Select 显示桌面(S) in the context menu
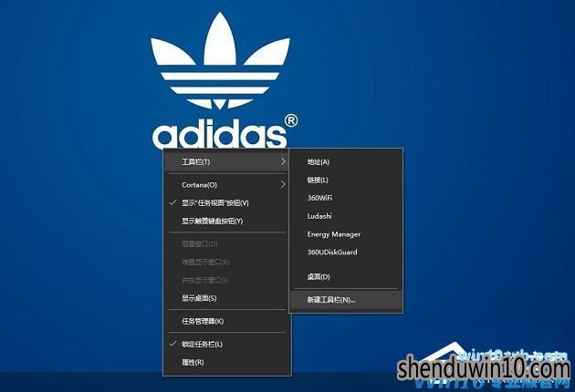Image resolution: width=575 pixels, height=392 pixels. (226, 298)
